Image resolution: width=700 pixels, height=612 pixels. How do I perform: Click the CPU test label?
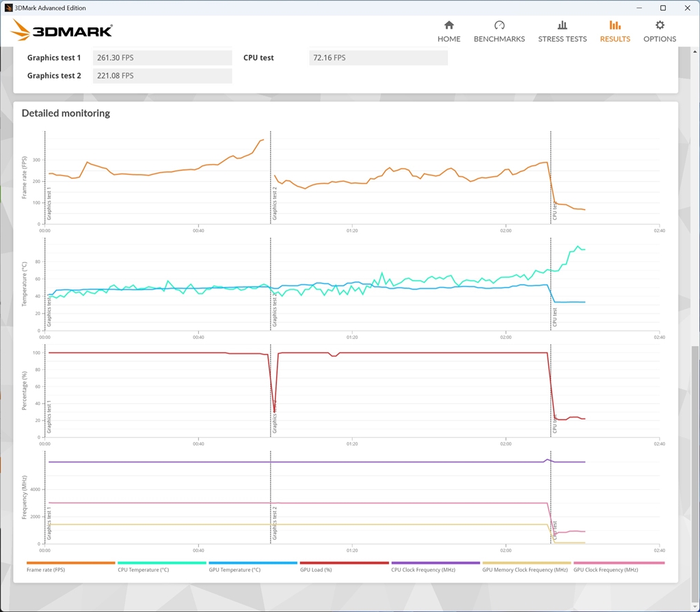258,57
